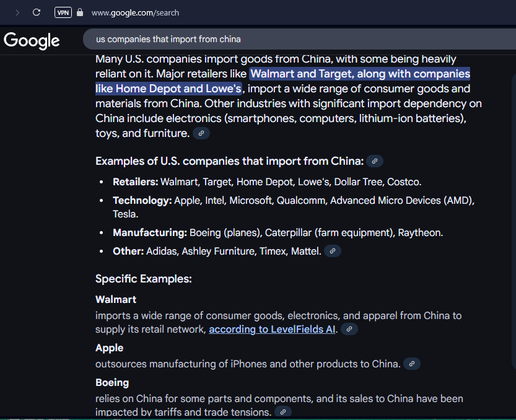Click the bold 'Apple' subheading

[109, 348]
